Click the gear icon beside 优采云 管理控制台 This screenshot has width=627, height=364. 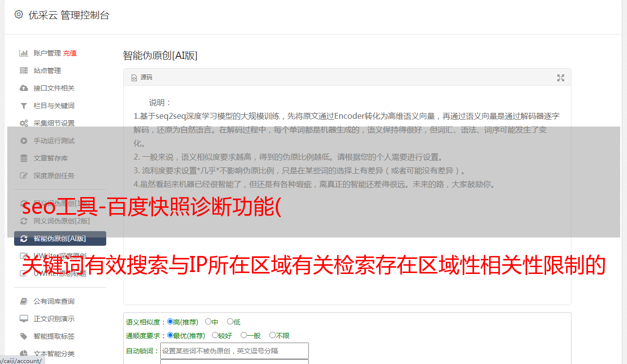pyautogui.click(x=19, y=15)
